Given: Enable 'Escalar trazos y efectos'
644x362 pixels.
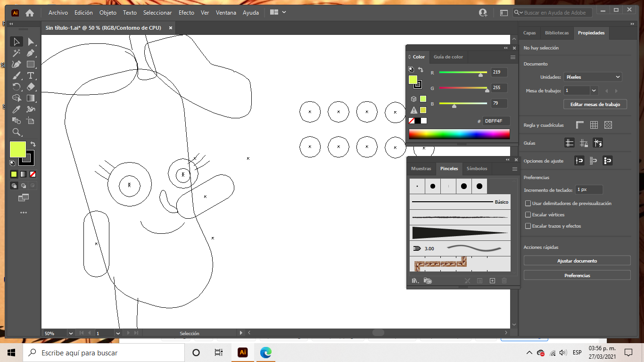Looking at the screenshot, I should (528, 226).
